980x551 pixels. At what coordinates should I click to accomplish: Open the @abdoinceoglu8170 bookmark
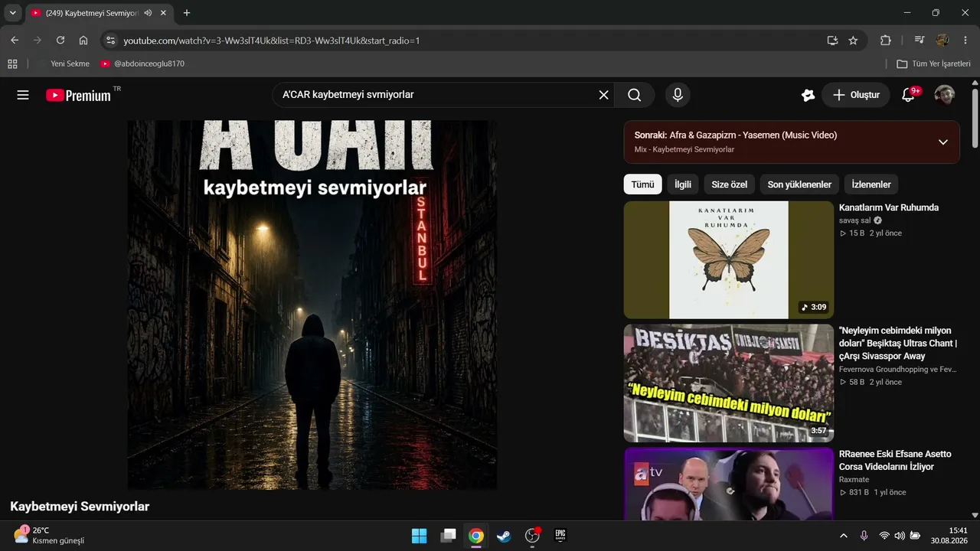pos(142,64)
